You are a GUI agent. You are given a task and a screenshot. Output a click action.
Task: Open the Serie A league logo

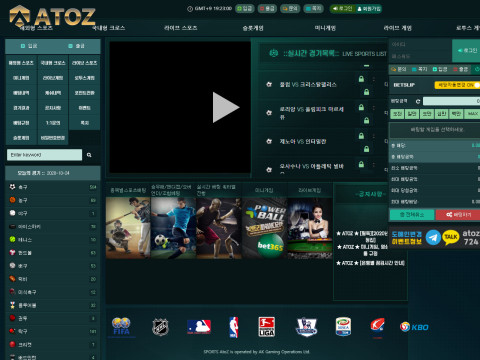pyautogui.click(x=343, y=326)
